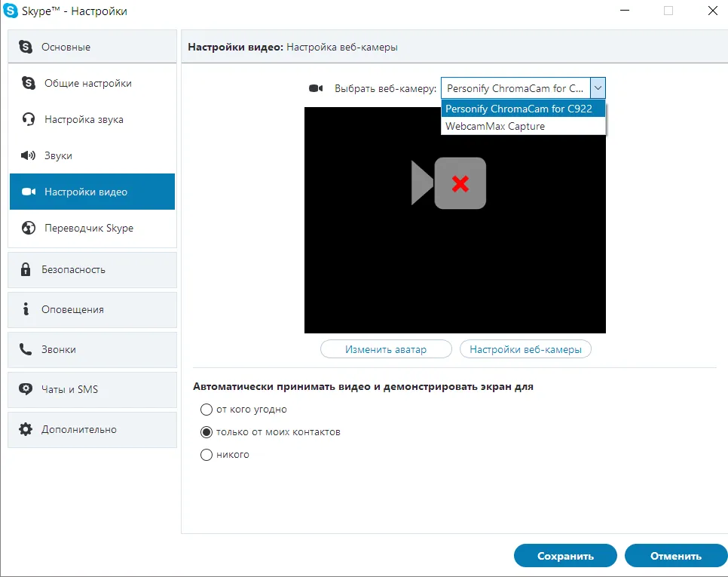Click the gear icon for Дополнительно
Screen dimensions: 728x577
point(26,429)
